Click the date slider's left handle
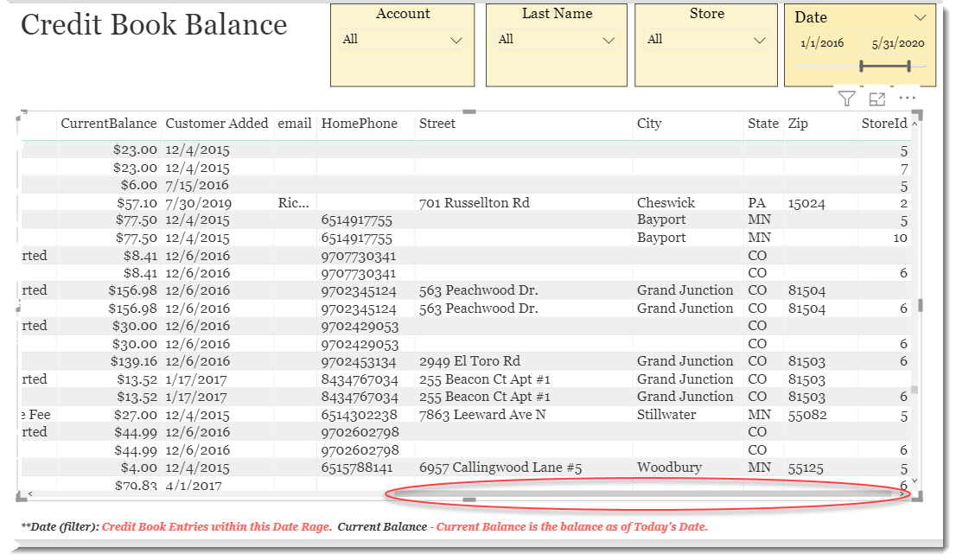 point(861,66)
